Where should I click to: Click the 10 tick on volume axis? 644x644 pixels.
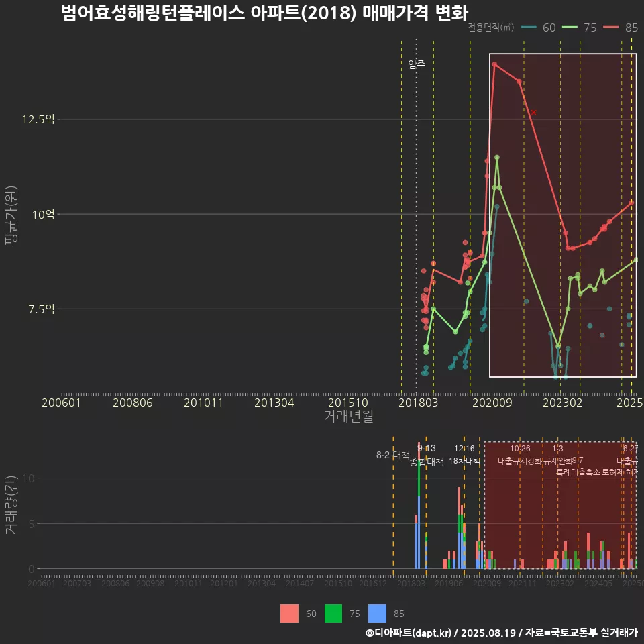(x=29, y=478)
